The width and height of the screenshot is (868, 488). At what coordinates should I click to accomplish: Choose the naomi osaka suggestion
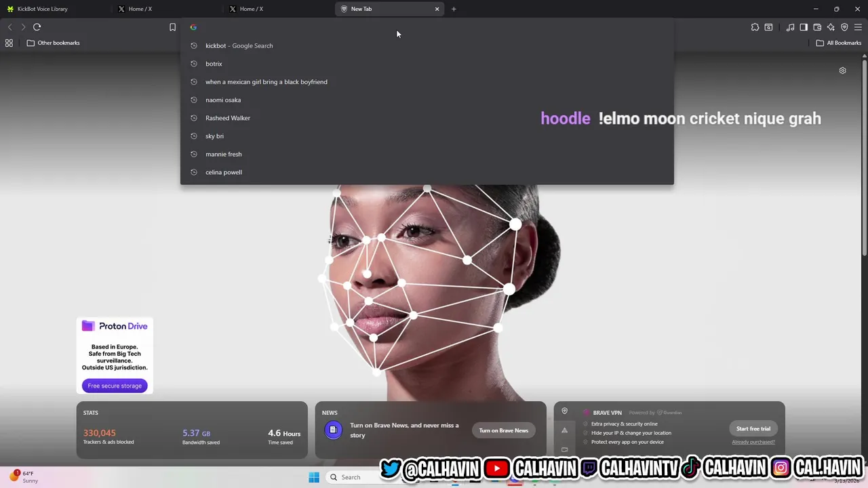pyautogui.click(x=427, y=100)
